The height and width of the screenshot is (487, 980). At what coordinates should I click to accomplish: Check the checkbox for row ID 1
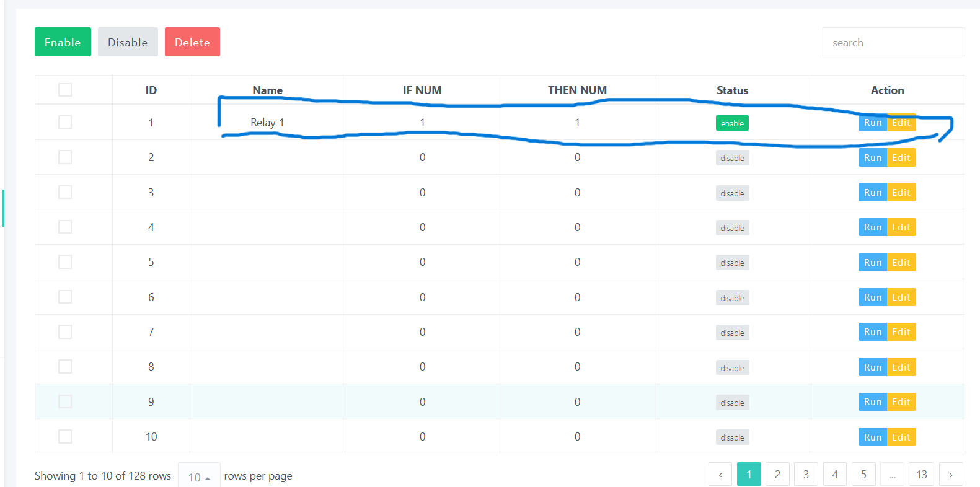coord(65,122)
